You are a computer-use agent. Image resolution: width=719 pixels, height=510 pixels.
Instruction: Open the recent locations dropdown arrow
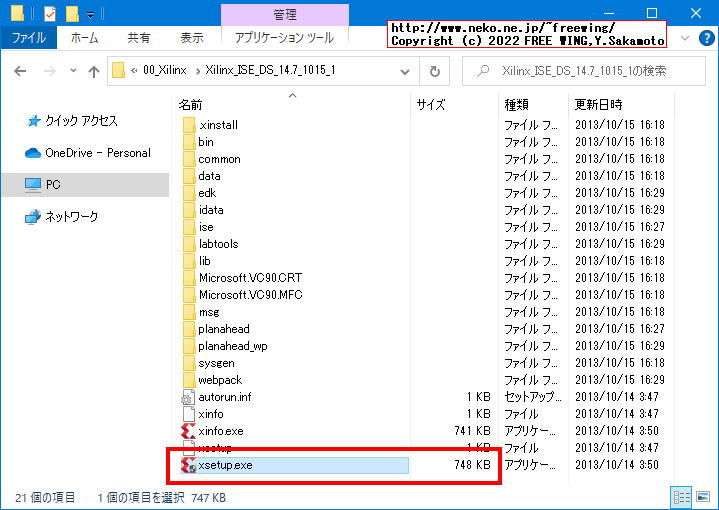[x=73, y=71]
